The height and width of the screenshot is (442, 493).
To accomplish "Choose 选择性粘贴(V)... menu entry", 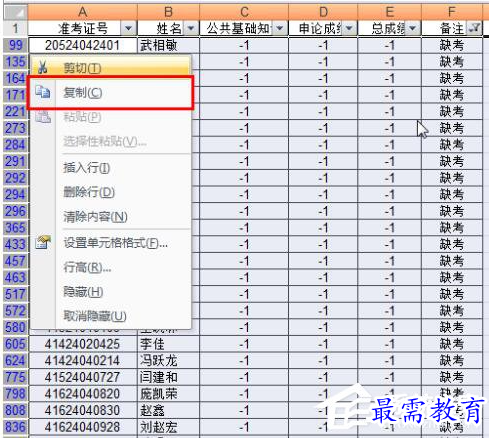I will (x=111, y=142).
